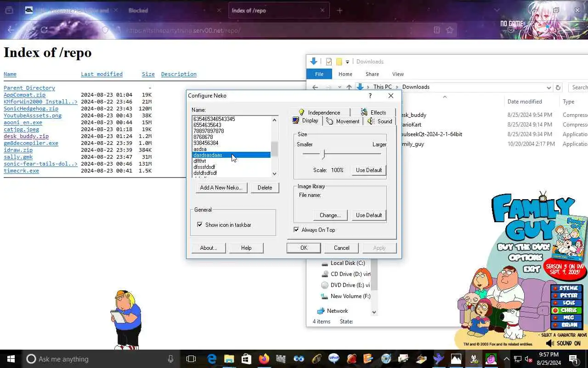Viewport: 588px width, 368px height.
Task: Select Network in the navigation pane
Action: (337, 311)
